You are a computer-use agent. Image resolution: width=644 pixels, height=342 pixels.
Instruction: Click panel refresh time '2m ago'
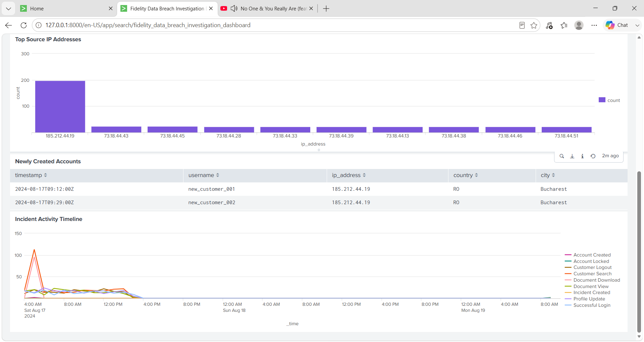[x=610, y=156]
